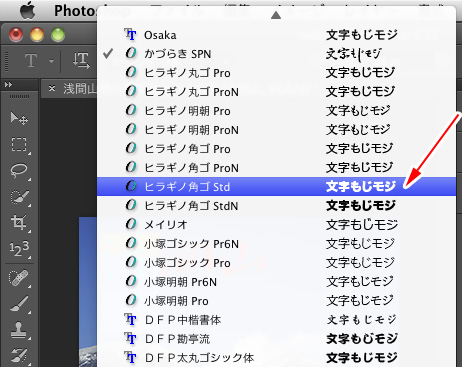The image size is (462, 367).
Task: Choose the 小塚明朝 Pr6N font
Action: 276,282
